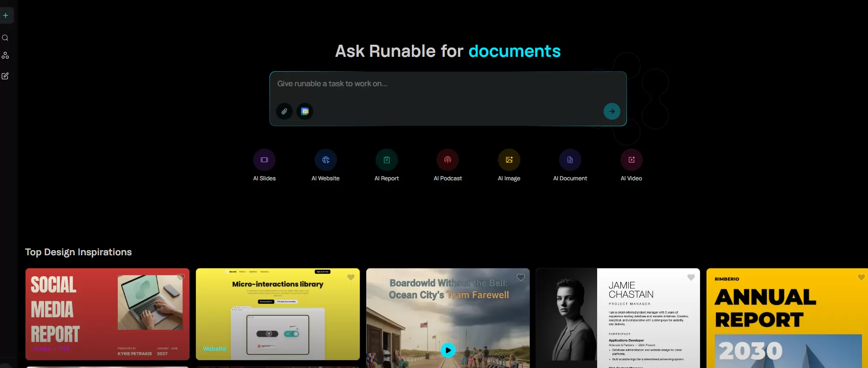Select the AI Document icon

(x=570, y=160)
